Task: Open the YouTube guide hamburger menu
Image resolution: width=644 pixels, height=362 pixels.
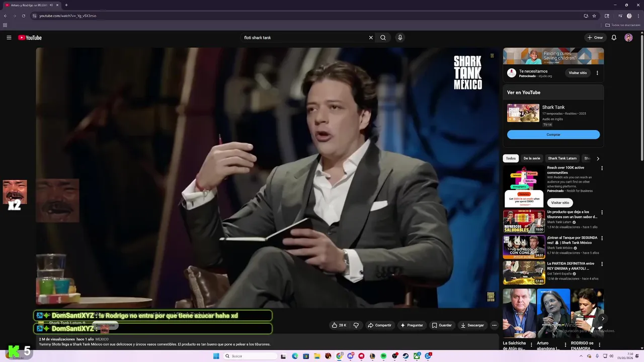Action: [9, 38]
